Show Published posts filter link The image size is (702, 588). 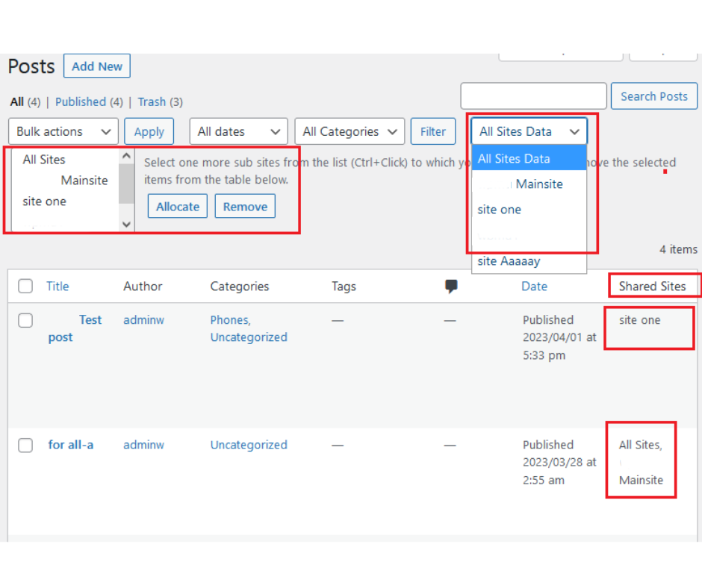point(81,102)
